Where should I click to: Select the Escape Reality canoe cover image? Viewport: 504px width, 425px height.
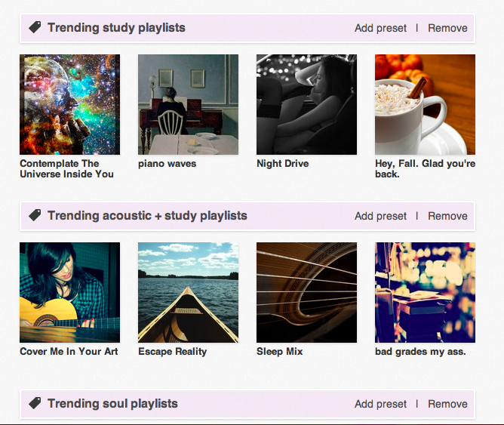click(188, 292)
